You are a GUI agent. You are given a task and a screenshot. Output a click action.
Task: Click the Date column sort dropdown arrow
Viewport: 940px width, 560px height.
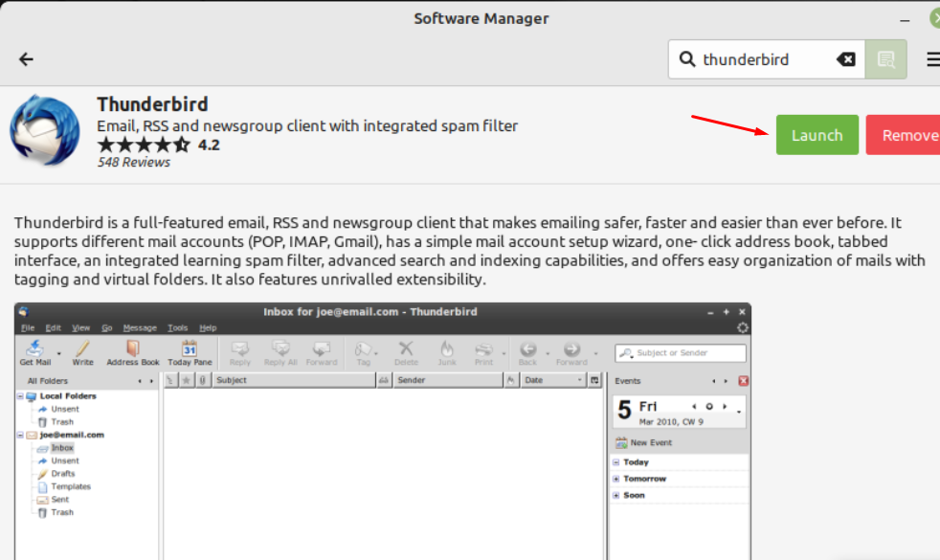click(x=579, y=380)
